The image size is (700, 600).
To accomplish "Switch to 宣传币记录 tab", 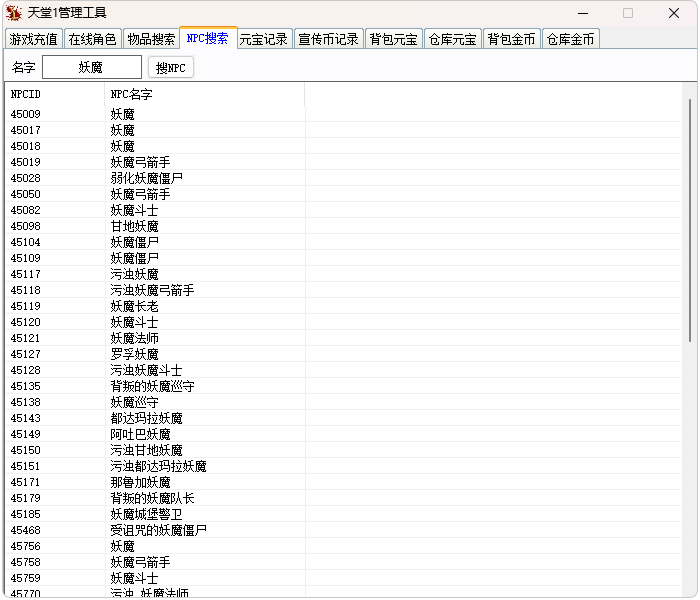I will pos(328,39).
